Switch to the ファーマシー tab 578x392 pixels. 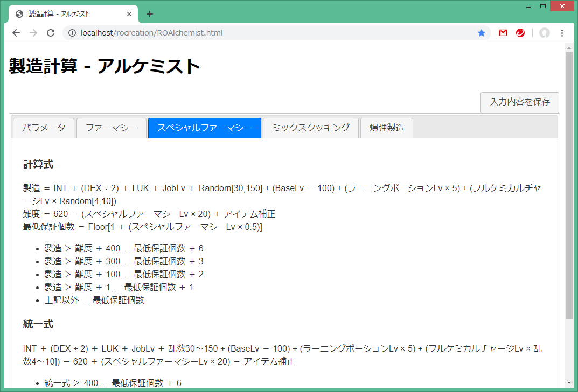click(111, 128)
